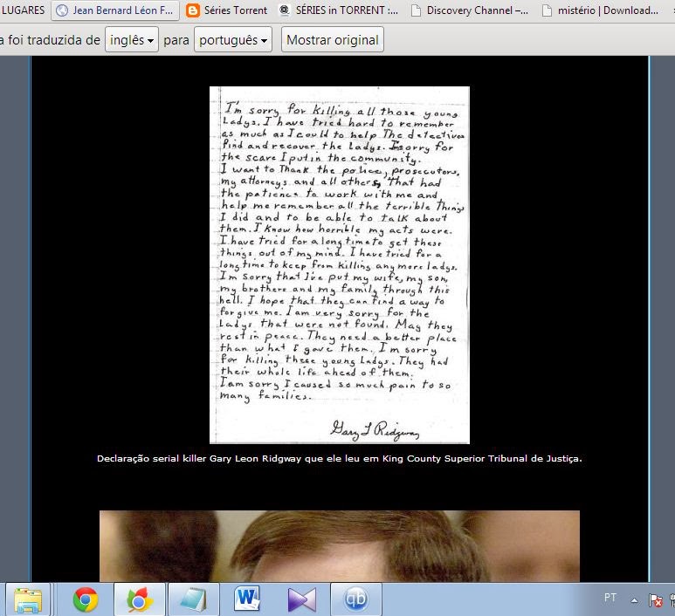Open Visual Studio from the taskbar
Viewport: 675px width, 616px height.
coord(302,599)
